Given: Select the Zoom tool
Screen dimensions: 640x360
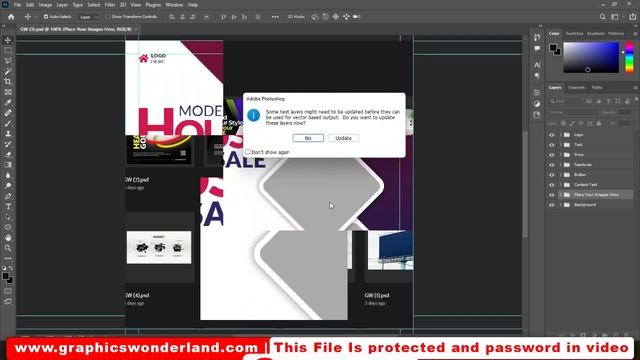Looking at the screenshot, I should 8,248.
